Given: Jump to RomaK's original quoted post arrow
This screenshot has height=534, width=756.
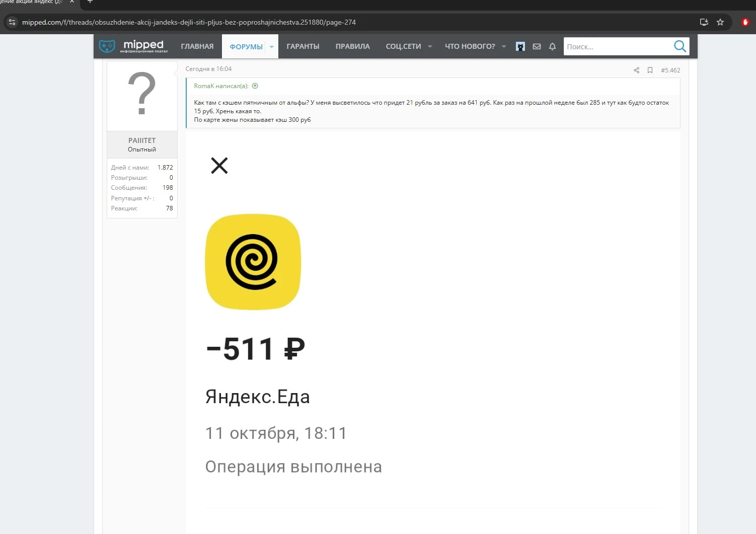Looking at the screenshot, I should click(x=255, y=86).
